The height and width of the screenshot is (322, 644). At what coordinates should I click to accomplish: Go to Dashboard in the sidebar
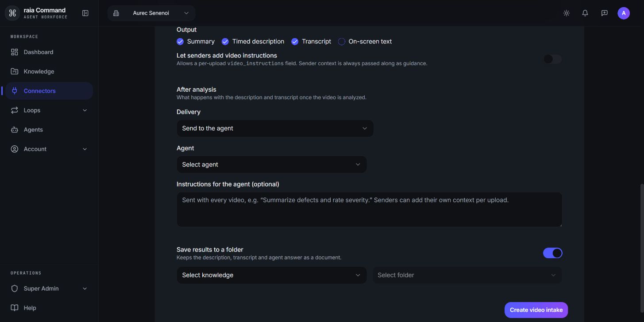(49, 52)
